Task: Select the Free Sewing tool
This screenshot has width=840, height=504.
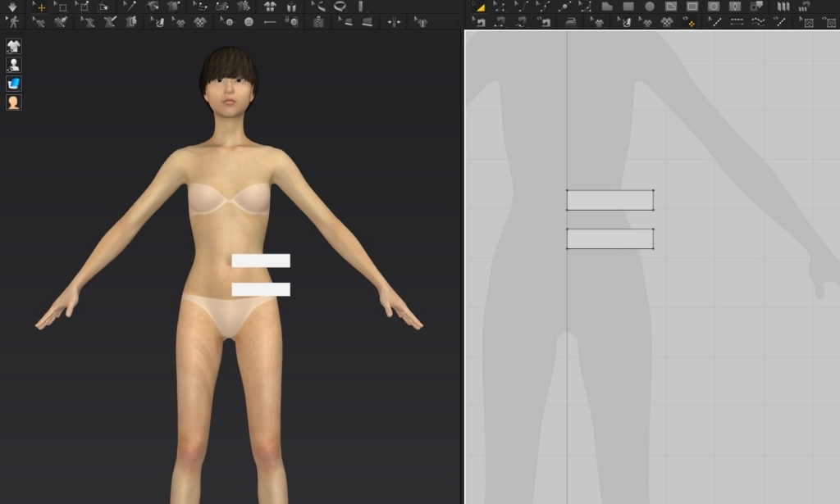Action: tap(521, 22)
